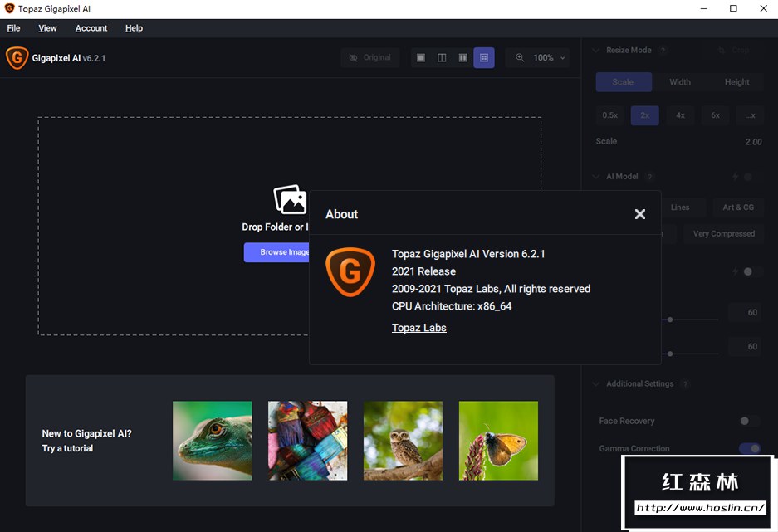The image size is (778, 532).
Task: Minimize the Topaz Gigapixel AI window
Action: coord(703,8)
